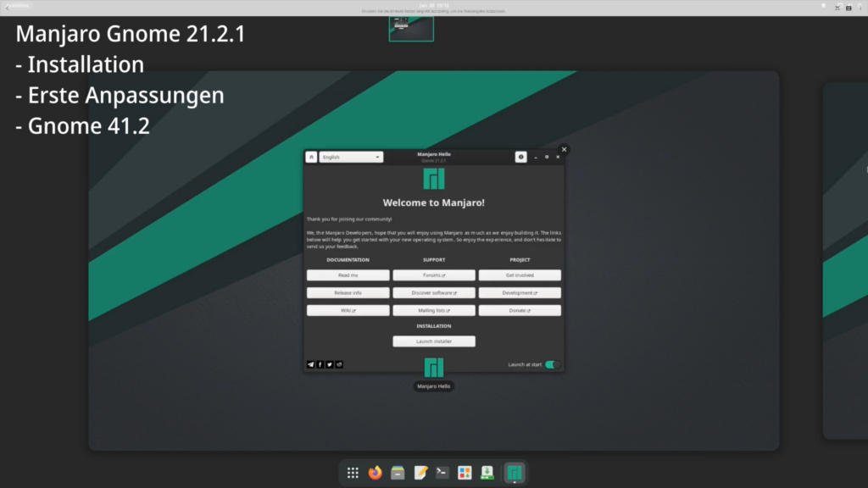Open the Read me documentation

point(348,275)
